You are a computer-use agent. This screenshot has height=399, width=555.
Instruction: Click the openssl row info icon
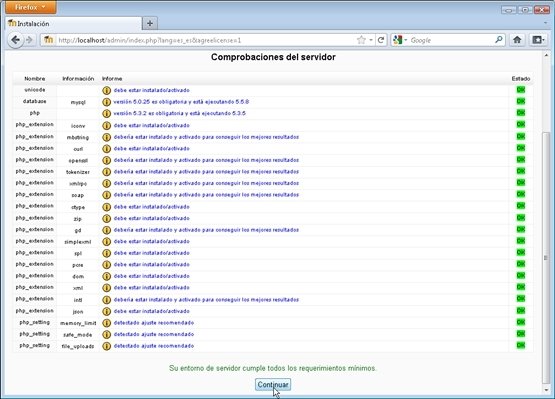107,160
